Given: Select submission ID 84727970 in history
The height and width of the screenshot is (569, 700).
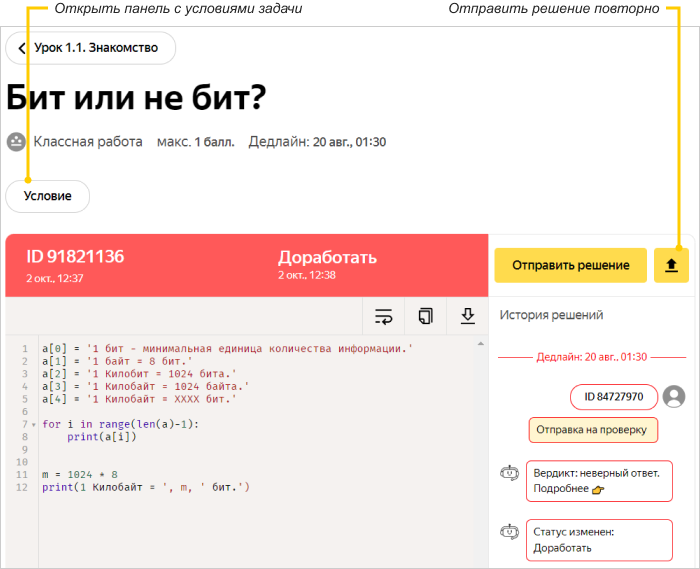Looking at the screenshot, I should coord(614,398).
